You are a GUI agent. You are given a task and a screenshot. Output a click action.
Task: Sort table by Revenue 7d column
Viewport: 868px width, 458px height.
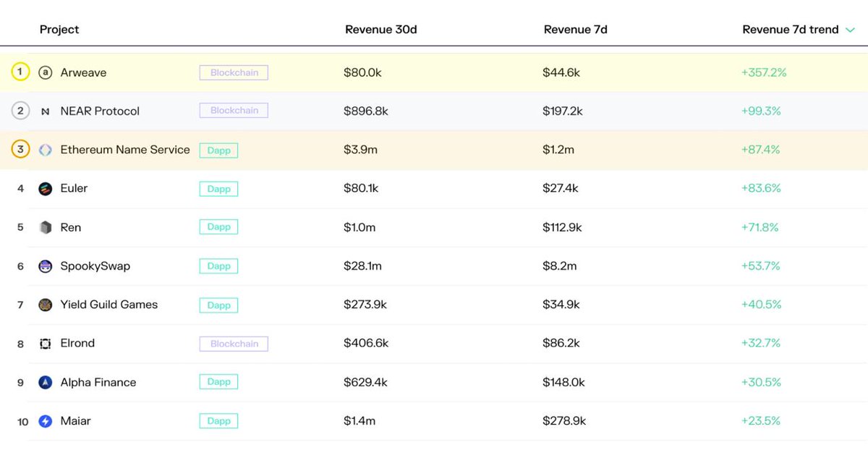point(575,30)
